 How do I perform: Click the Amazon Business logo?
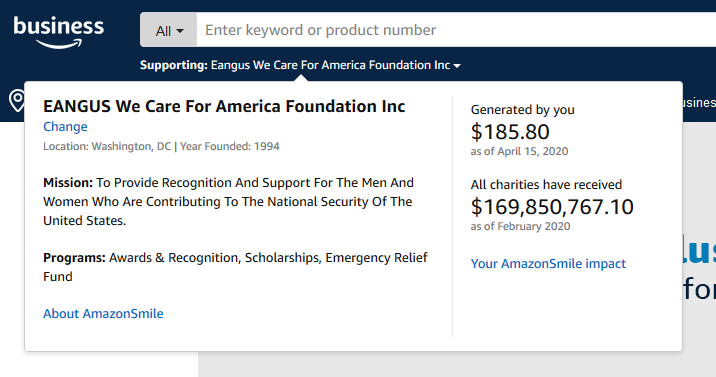click(58, 32)
